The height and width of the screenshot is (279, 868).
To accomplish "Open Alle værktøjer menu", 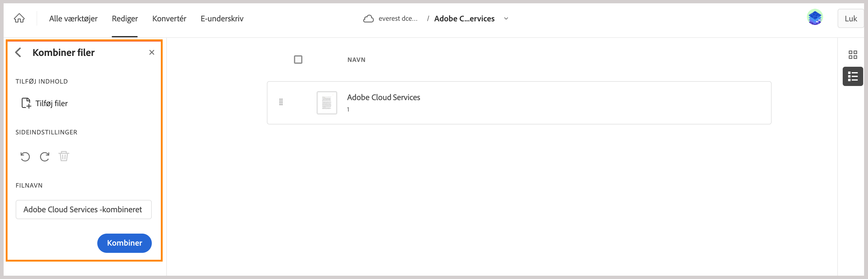I will tap(73, 19).
